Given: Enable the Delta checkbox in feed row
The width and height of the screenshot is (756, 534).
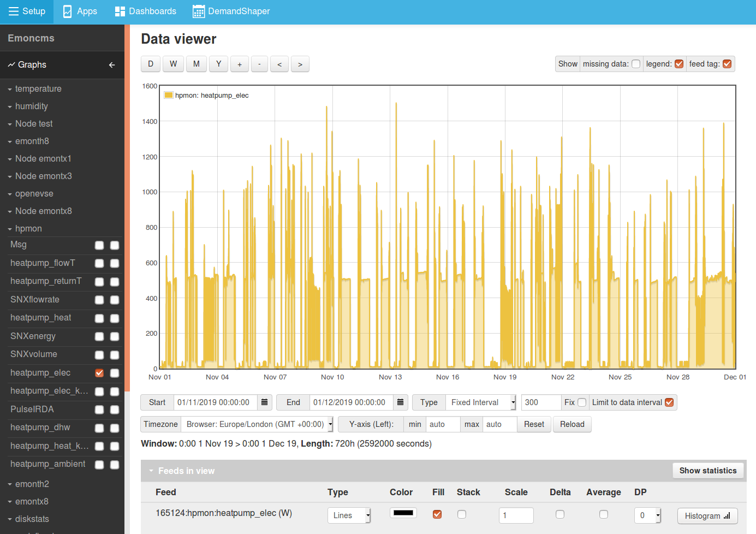Looking at the screenshot, I should (x=560, y=514).
